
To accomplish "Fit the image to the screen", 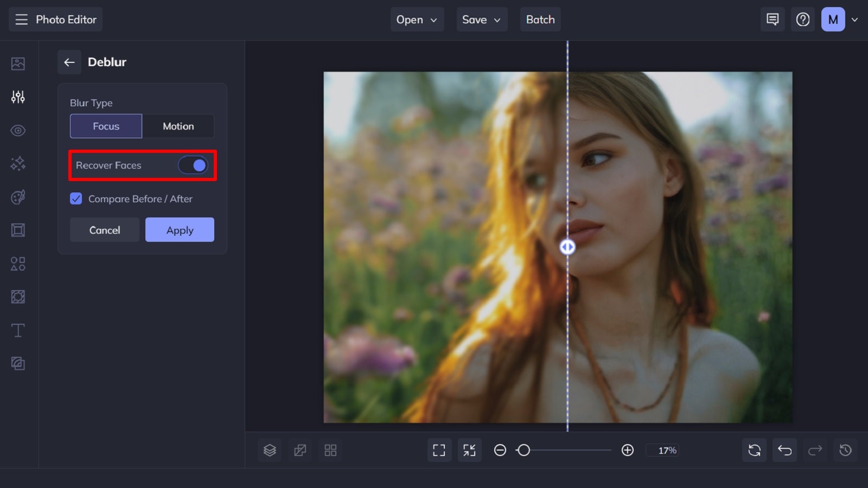I will [470, 450].
